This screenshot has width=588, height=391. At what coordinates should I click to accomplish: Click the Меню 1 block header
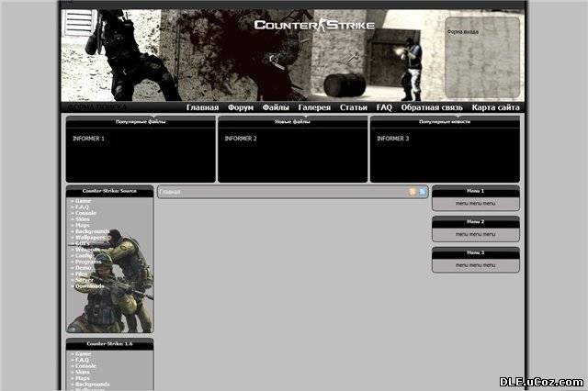(x=476, y=191)
